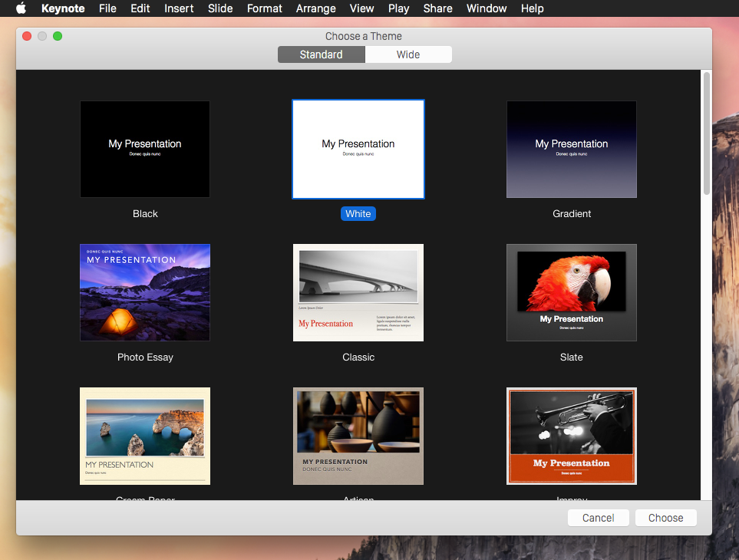739x560 pixels.
Task: Click the theme list vertical scrollbar
Action: (706, 133)
